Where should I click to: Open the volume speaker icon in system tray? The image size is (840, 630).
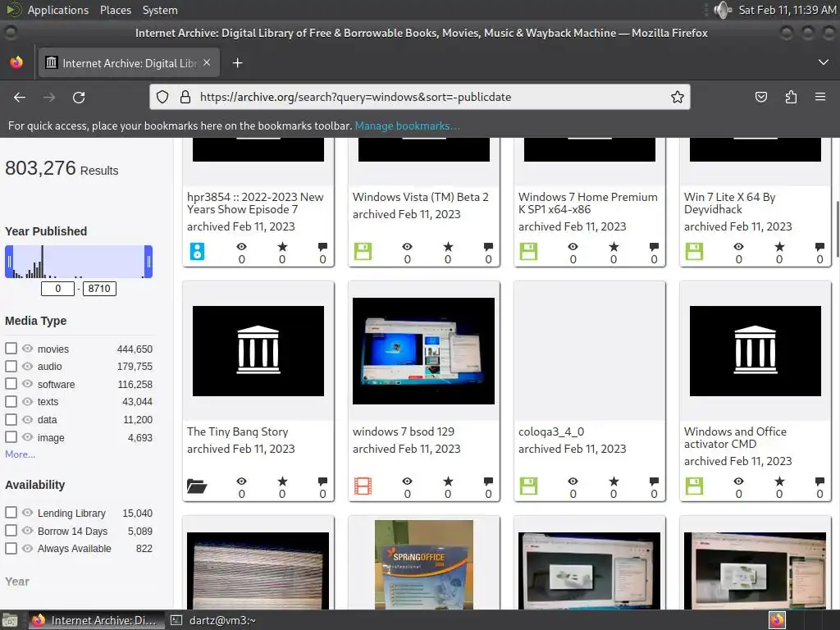723,10
